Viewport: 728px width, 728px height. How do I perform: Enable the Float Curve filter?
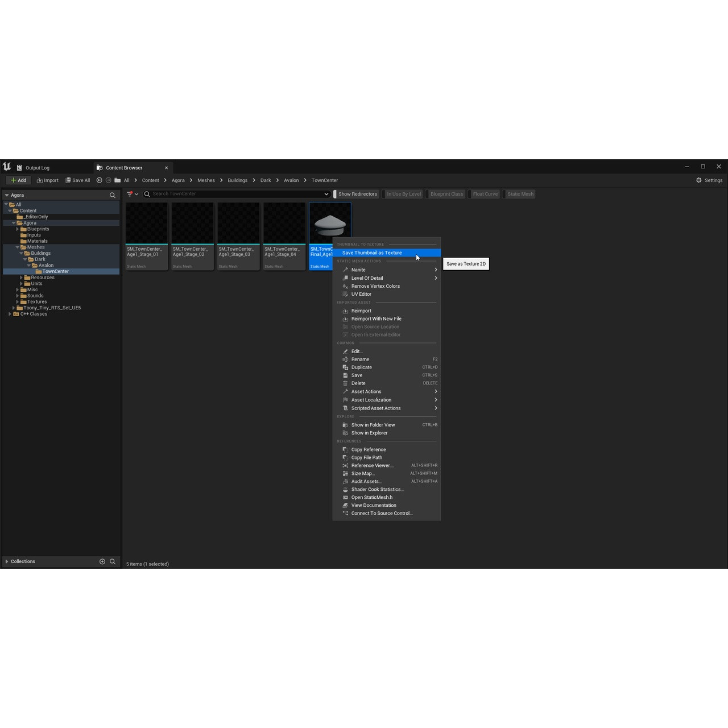coord(484,194)
